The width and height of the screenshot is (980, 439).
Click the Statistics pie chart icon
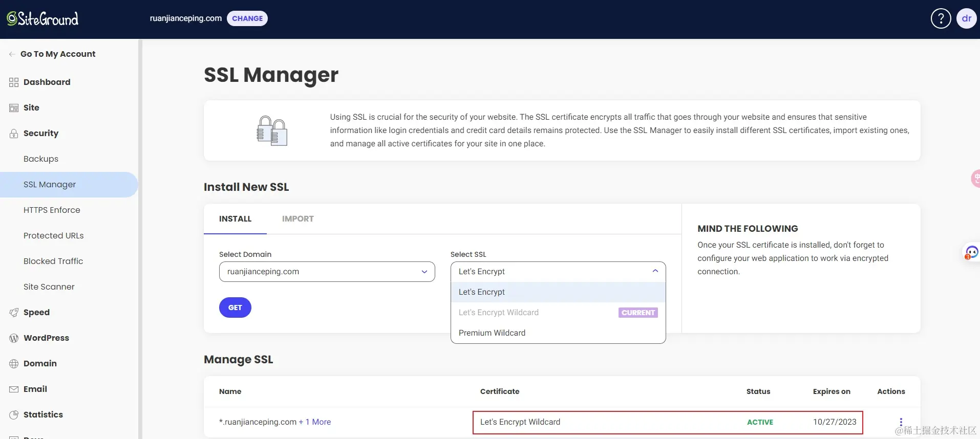[14, 415]
